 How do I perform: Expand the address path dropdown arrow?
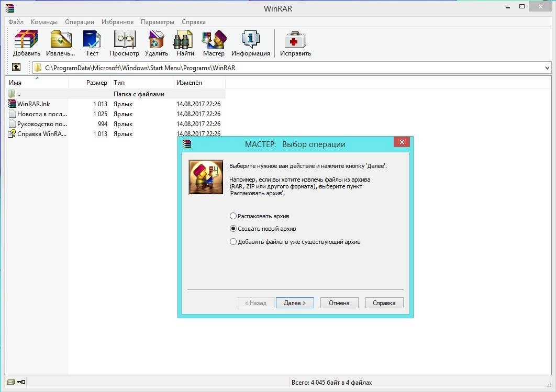coord(547,68)
